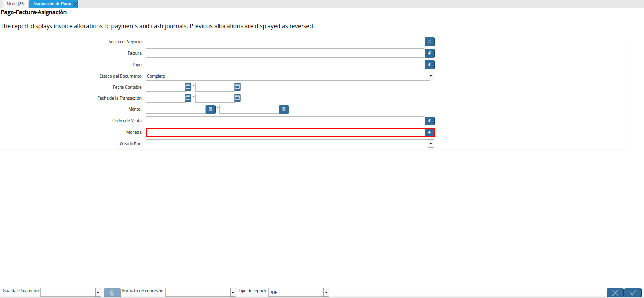This screenshot has height=298, width=644.
Task: Focus the Socio del Negocio input field
Action: [285, 42]
